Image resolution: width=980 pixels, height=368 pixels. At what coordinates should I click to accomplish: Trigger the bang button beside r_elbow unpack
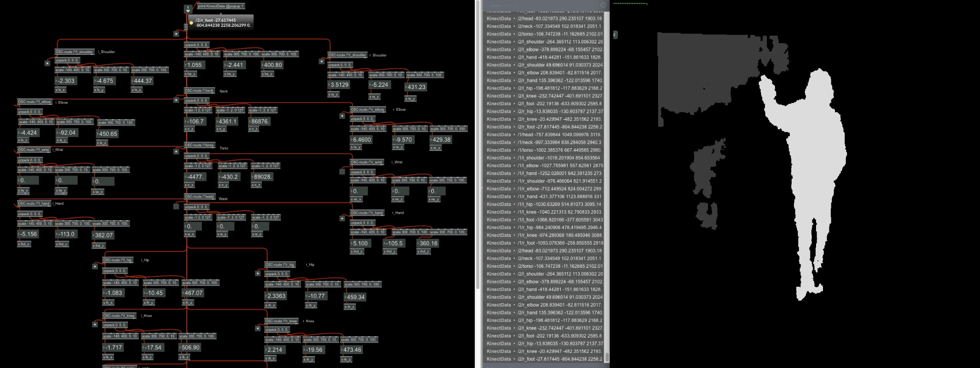tap(342, 116)
